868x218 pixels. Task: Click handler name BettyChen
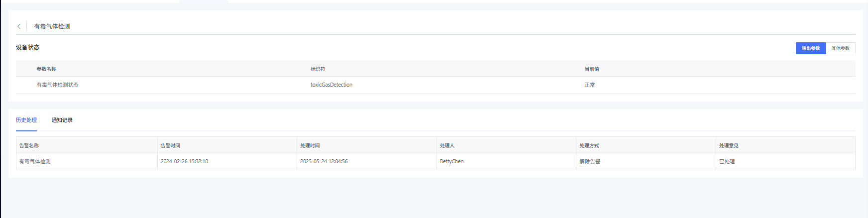click(x=451, y=162)
